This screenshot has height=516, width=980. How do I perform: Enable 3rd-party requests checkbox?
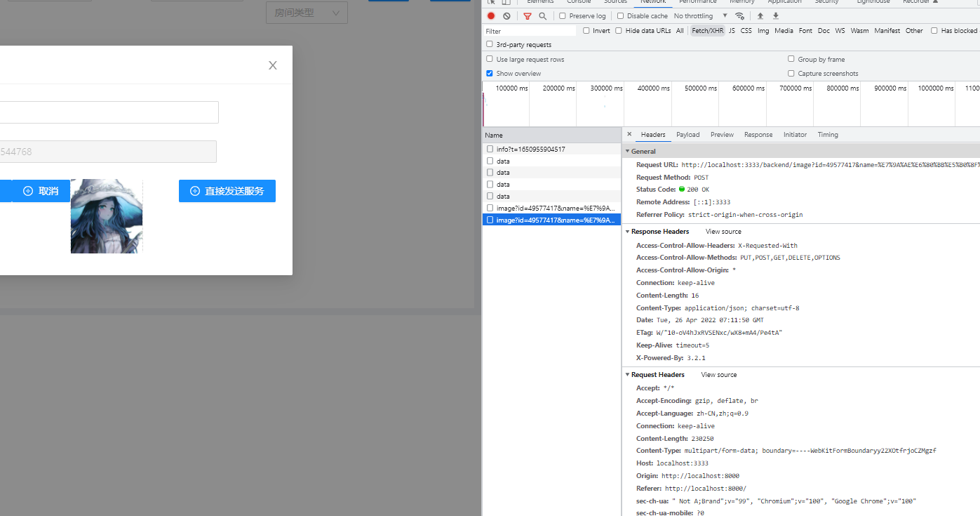[x=490, y=44]
